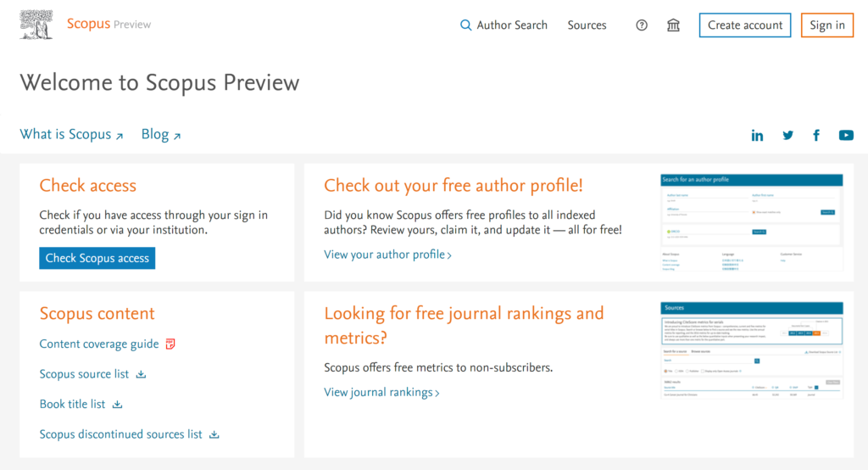Screen dimensions: 868x470
Task: Click the PDF icon beside Content coverage guide
Action: coord(170,344)
